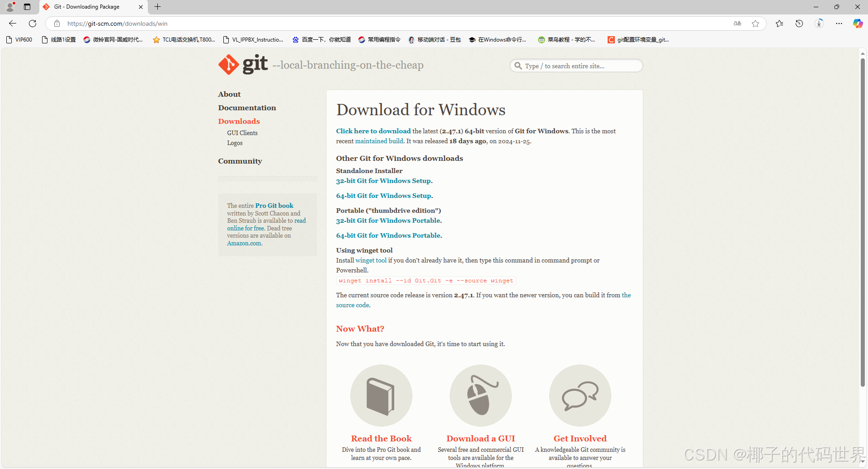This screenshot has height=469, width=868.
Task: Open Logos sub-item
Action: (235, 143)
